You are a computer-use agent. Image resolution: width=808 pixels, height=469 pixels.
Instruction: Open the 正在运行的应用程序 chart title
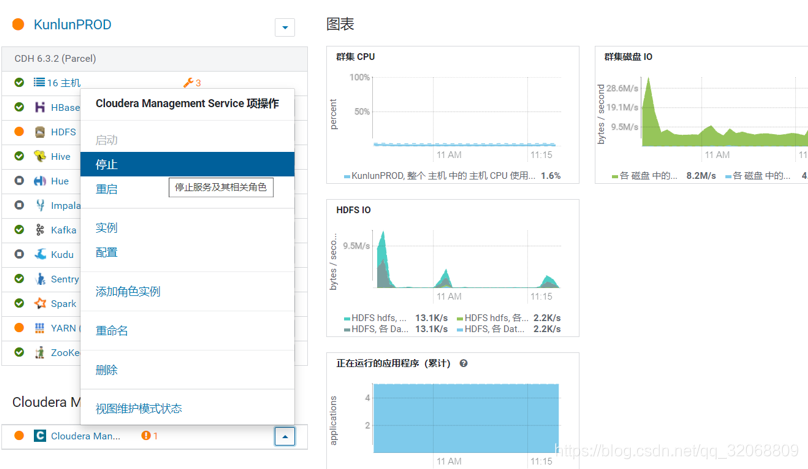(393, 363)
